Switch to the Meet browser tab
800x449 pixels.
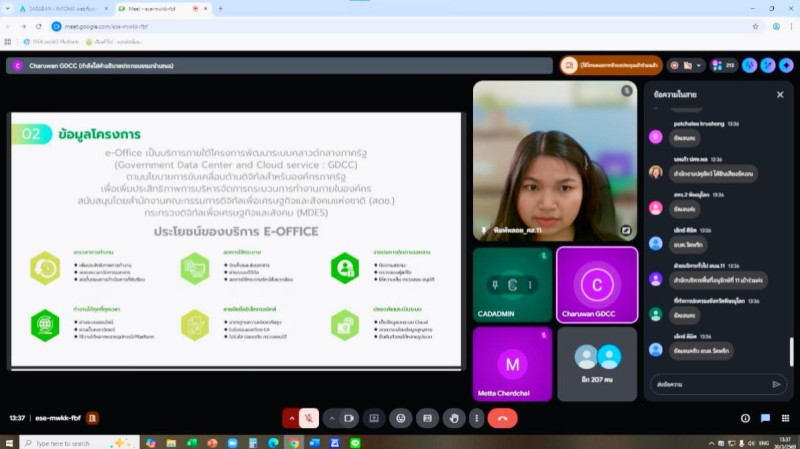click(160, 8)
